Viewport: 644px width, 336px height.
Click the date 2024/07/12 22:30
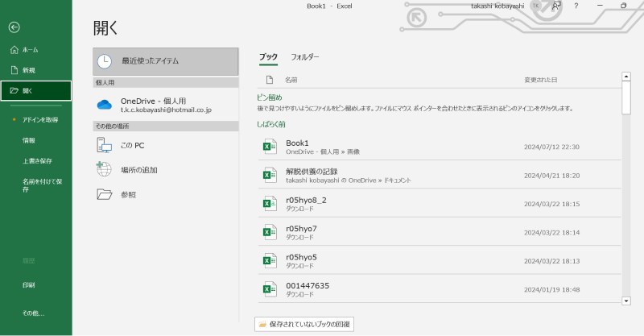coord(551,147)
